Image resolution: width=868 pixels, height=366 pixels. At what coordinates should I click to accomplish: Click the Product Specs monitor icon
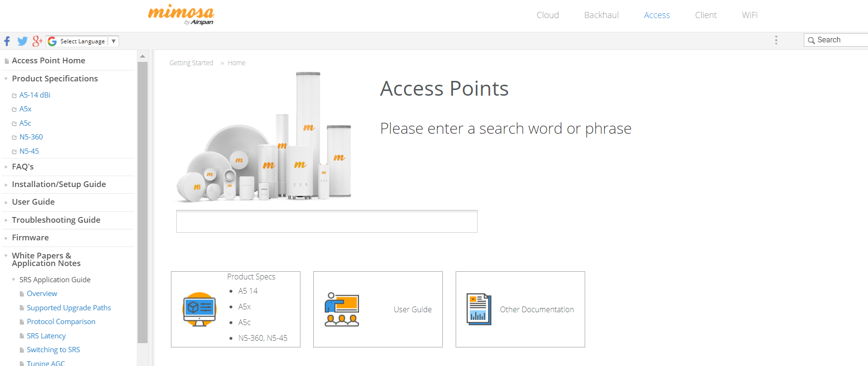click(x=200, y=309)
